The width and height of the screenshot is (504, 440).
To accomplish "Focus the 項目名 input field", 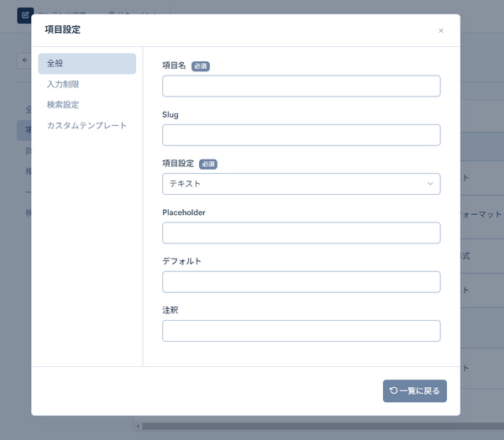I will point(302,86).
